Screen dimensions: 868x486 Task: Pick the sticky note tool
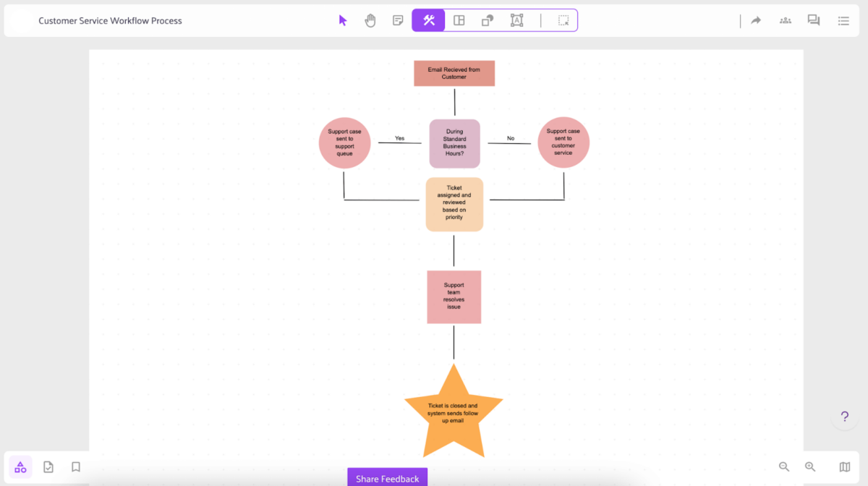[x=397, y=20]
